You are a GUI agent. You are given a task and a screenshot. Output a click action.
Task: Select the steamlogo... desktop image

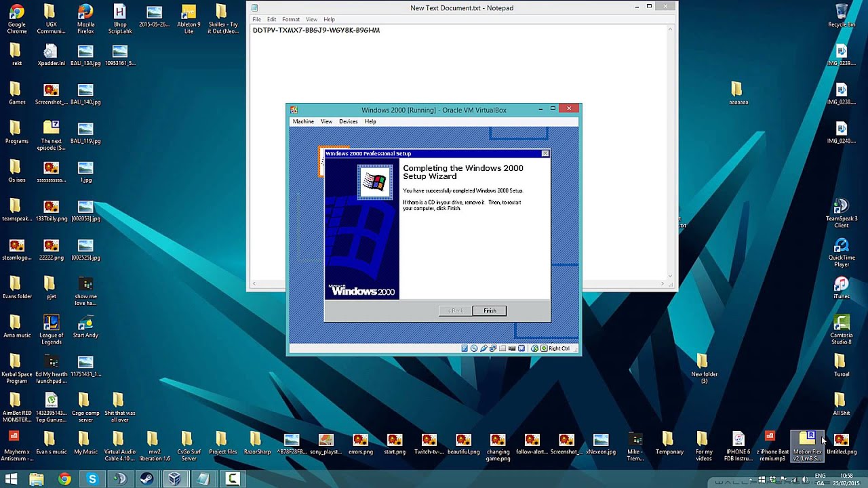click(16, 249)
